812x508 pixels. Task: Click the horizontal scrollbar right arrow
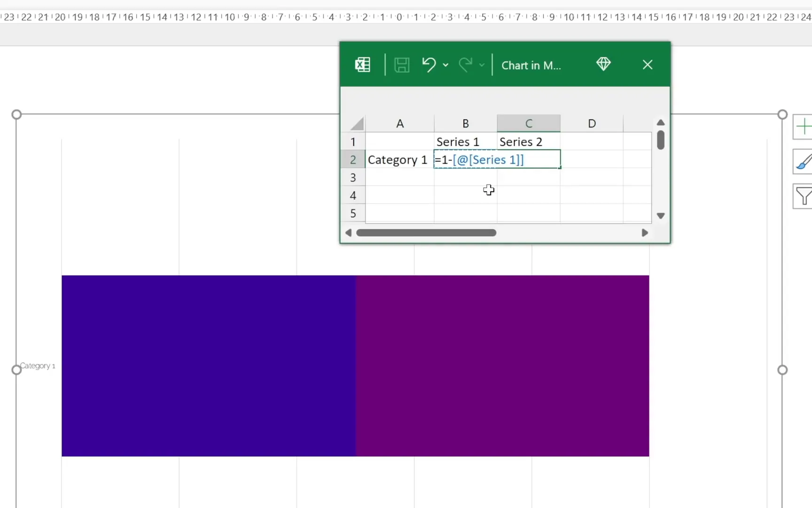pos(645,233)
